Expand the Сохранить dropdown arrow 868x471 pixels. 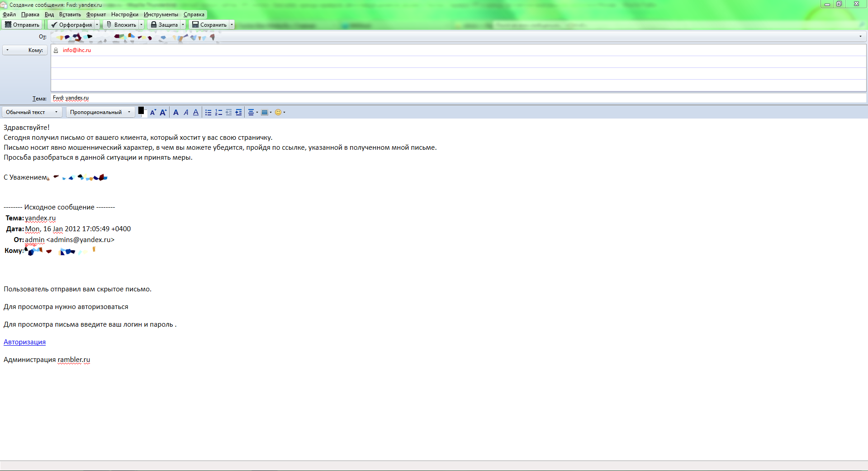pos(232,25)
